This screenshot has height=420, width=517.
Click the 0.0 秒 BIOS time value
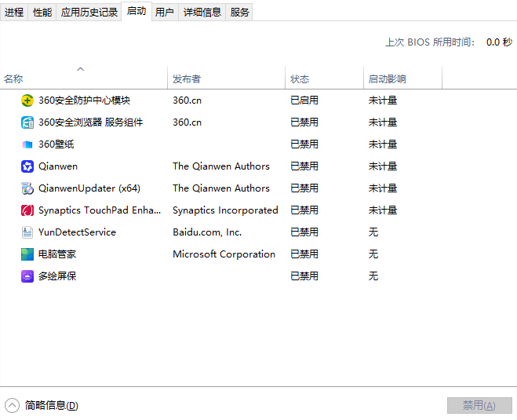coord(499,42)
